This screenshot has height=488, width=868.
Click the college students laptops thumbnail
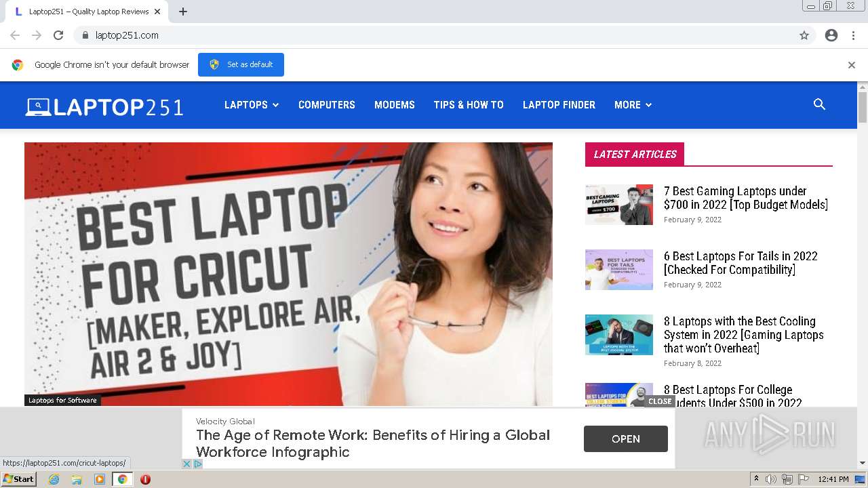pyautogui.click(x=619, y=395)
